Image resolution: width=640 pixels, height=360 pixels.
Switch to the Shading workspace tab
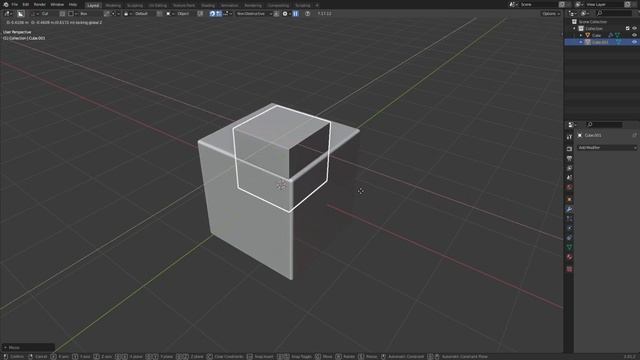(208, 5)
